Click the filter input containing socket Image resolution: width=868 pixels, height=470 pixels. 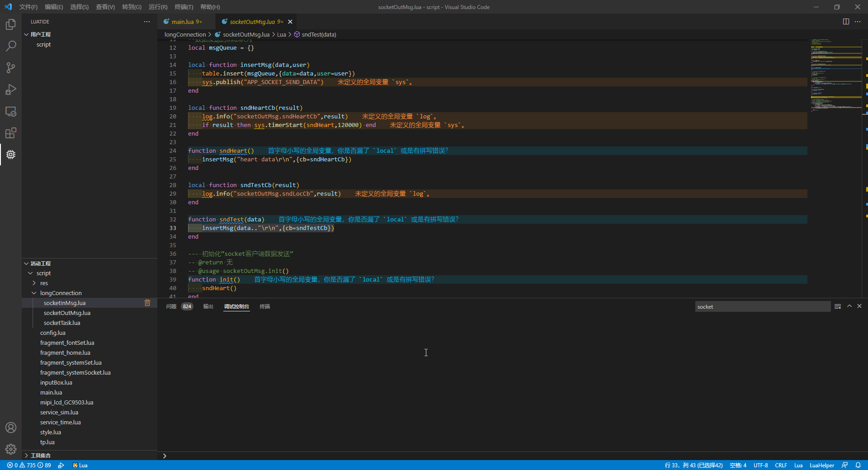tap(763, 306)
